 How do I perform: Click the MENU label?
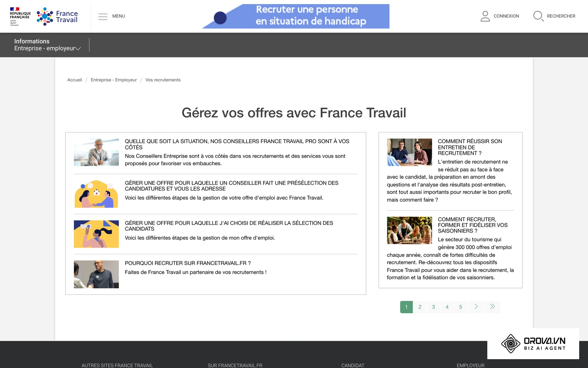pos(119,16)
